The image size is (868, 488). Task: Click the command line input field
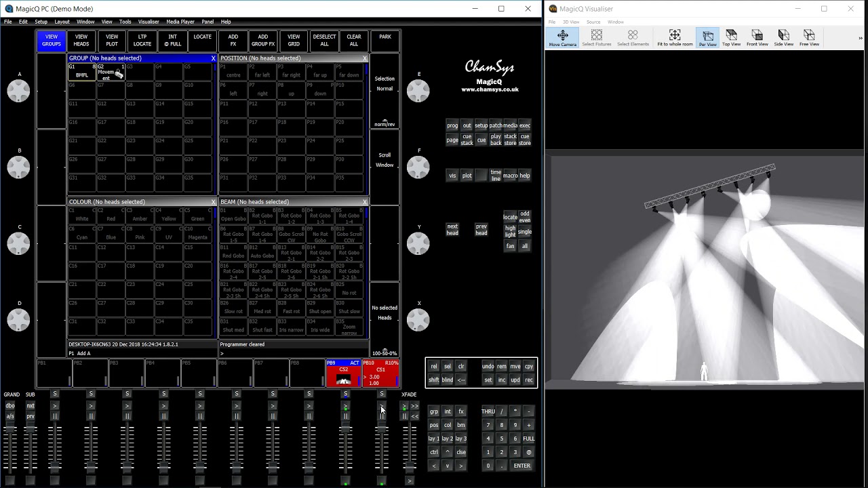point(294,353)
